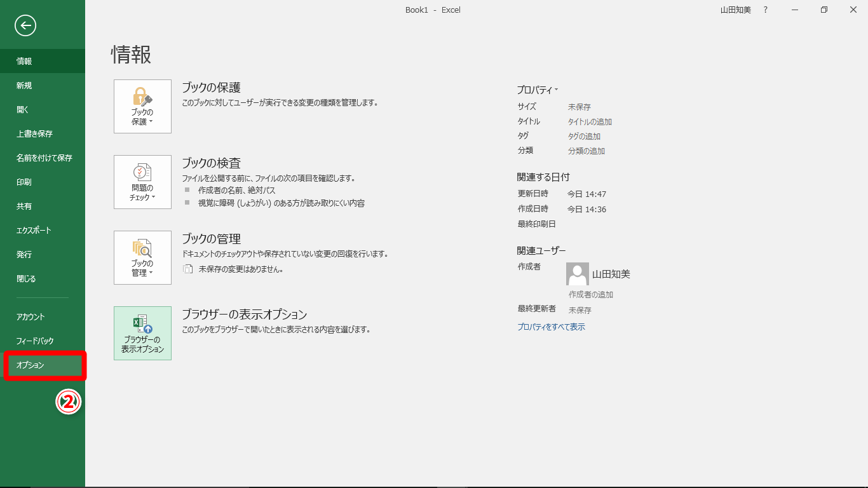Choose 上書き保存 in the sidebar

[43, 133]
